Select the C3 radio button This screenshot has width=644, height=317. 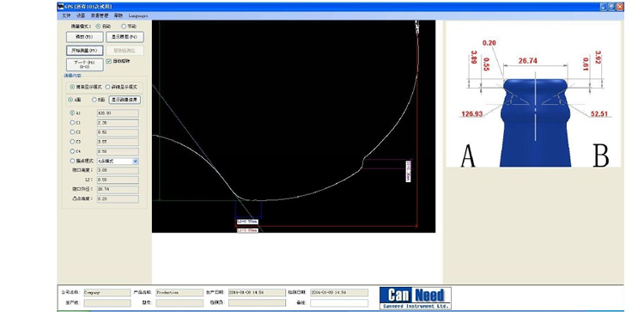click(x=73, y=142)
